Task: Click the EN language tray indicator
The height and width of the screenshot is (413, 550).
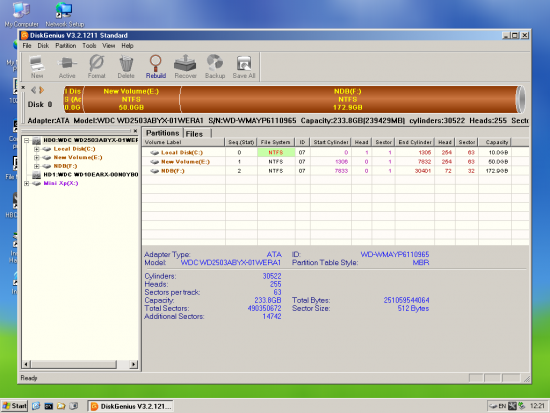Action: (502, 406)
